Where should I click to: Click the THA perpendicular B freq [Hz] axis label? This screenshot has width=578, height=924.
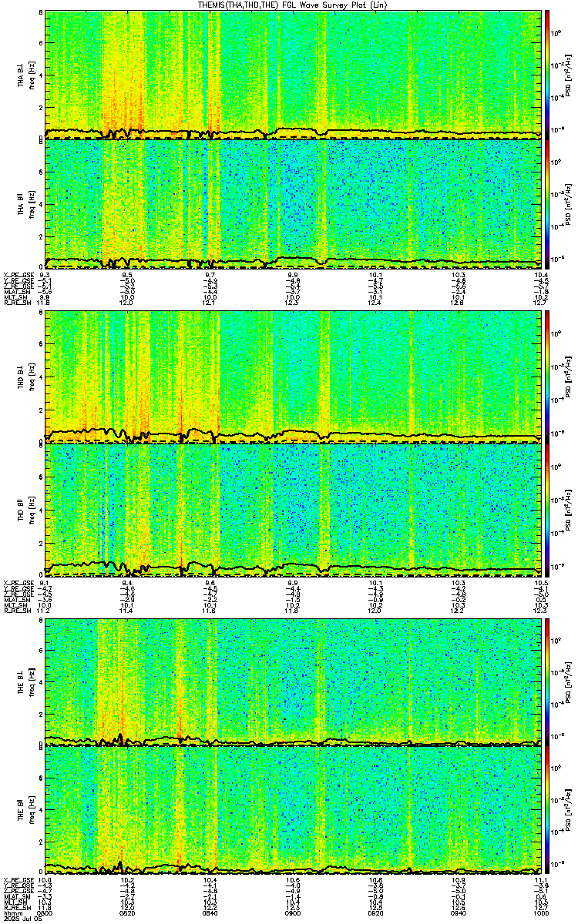point(32,75)
